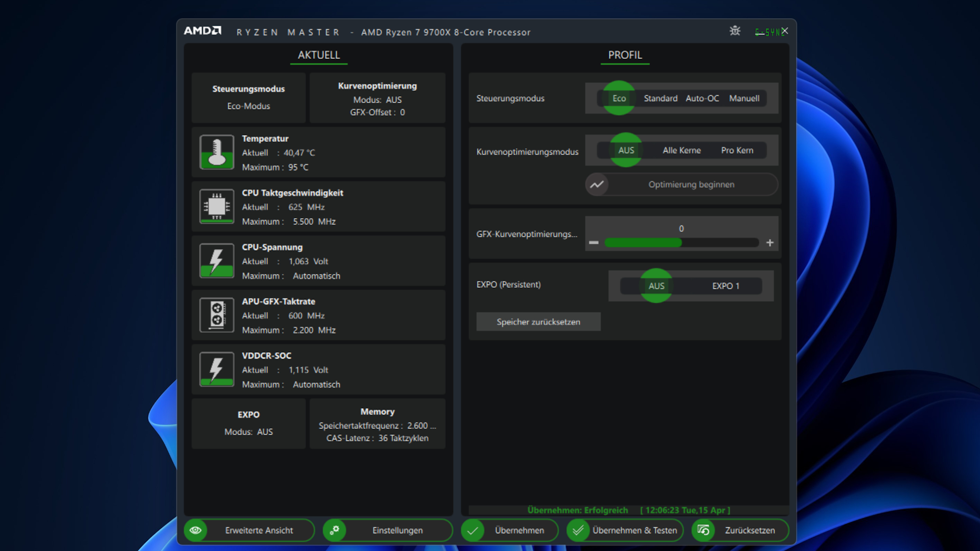Switch to the AKTUELL tab
This screenshot has height=551, width=980.
(319, 55)
